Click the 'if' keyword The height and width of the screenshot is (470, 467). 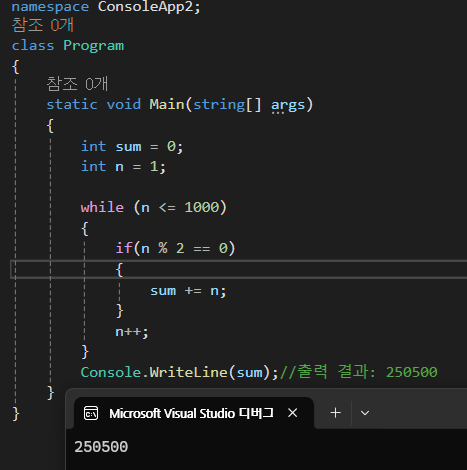pyautogui.click(x=124, y=248)
